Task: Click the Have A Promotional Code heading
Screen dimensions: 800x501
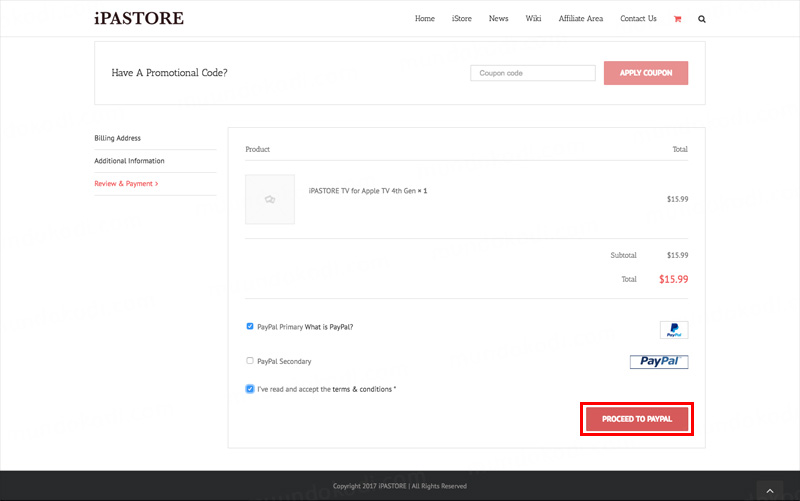Action: click(x=169, y=73)
